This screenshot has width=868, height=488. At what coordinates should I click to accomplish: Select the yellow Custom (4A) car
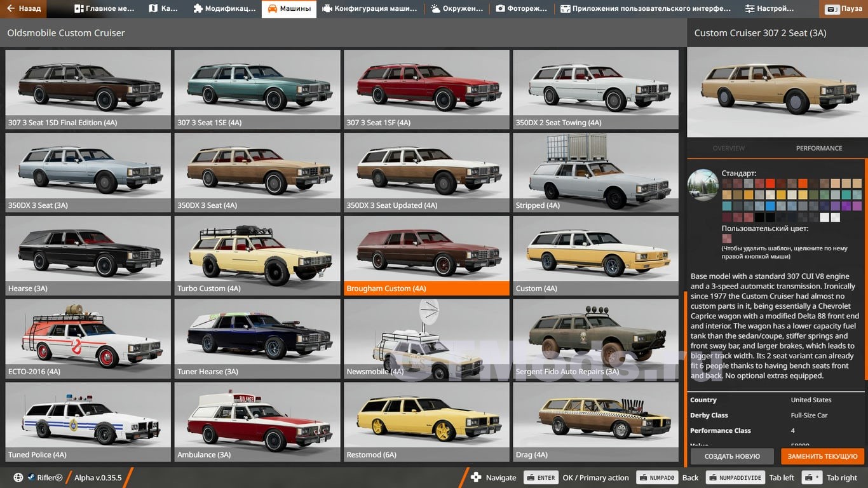[595, 256]
